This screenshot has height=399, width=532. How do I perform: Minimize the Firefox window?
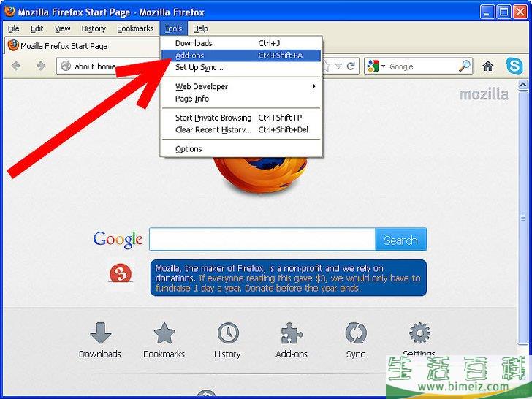[x=487, y=12]
